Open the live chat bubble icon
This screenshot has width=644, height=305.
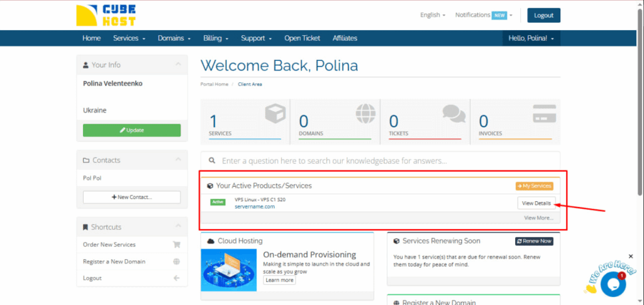[613, 284]
